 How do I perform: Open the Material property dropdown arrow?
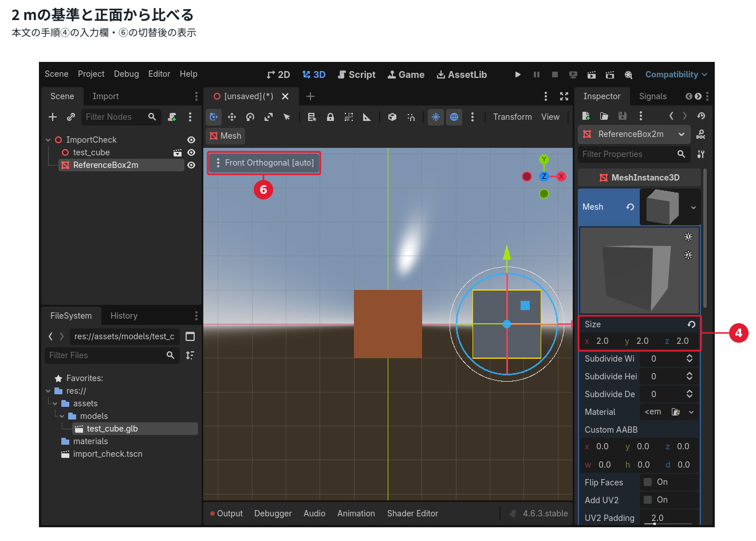pos(691,412)
